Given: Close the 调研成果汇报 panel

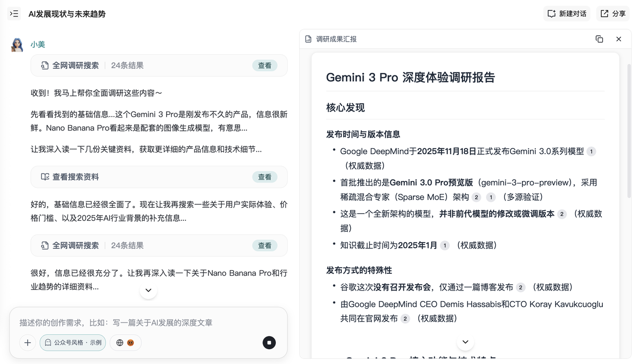Looking at the screenshot, I should pyautogui.click(x=619, y=39).
